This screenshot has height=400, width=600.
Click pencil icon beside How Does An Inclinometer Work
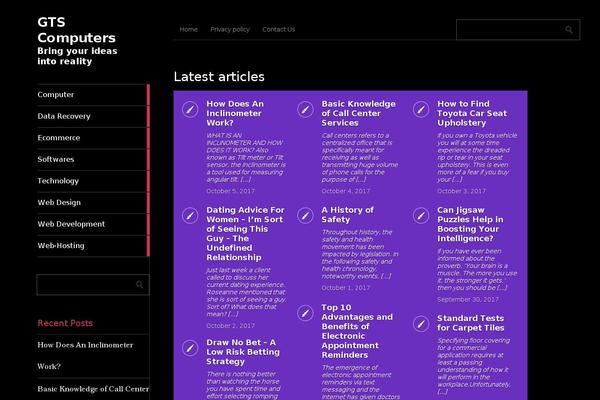[190, 109]
